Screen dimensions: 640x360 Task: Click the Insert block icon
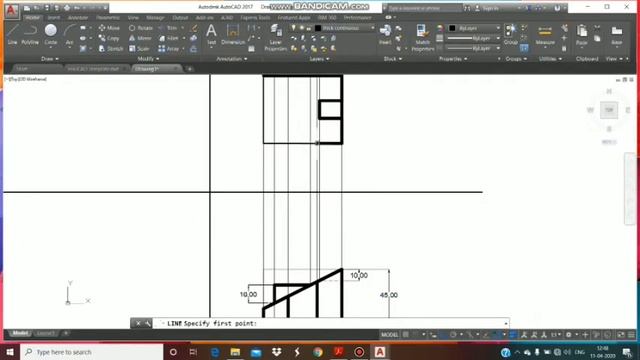point(385,34)
